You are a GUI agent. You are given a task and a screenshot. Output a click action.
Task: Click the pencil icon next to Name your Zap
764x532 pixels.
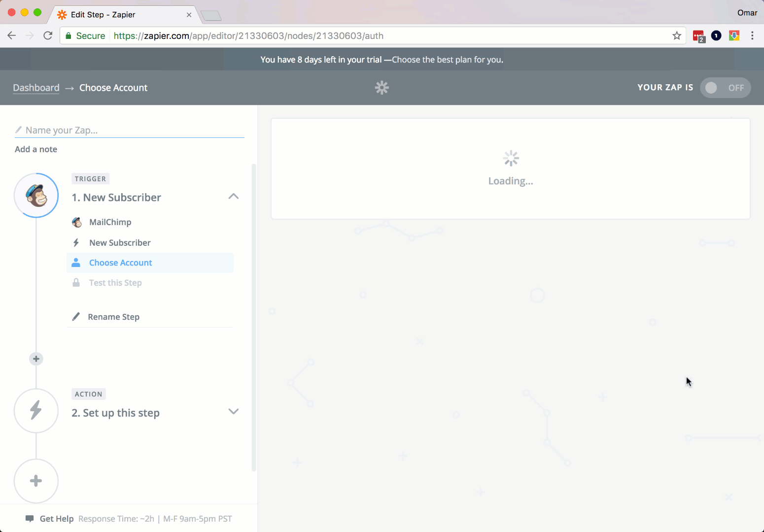[x=19, y=130]
